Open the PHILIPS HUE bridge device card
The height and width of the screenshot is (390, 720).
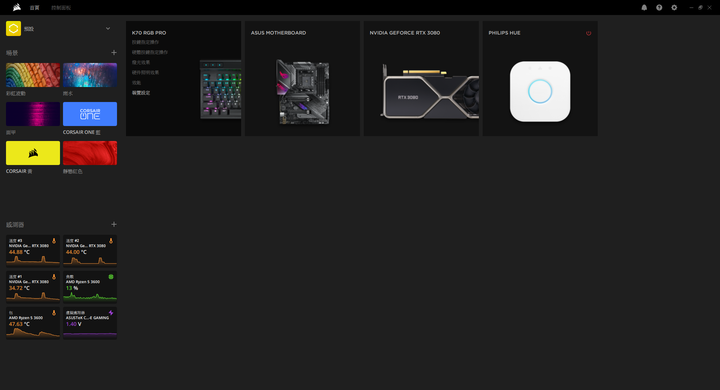[x=540, y=78]
